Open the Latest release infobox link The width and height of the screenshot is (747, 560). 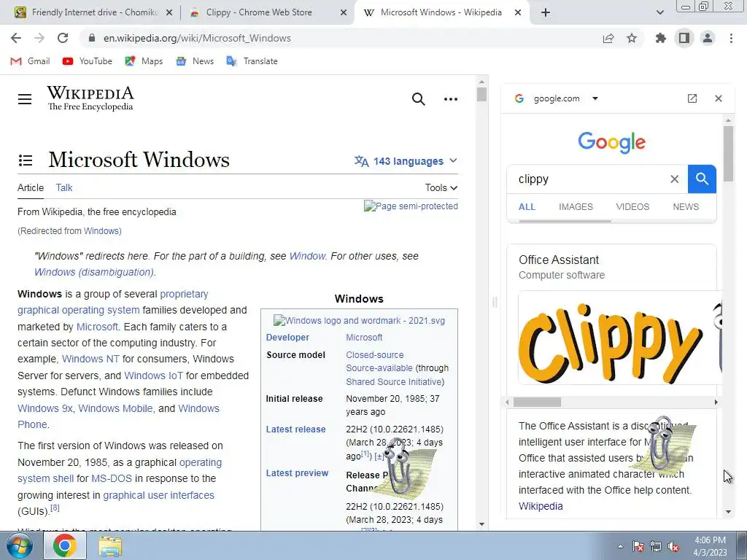(295, 429)
